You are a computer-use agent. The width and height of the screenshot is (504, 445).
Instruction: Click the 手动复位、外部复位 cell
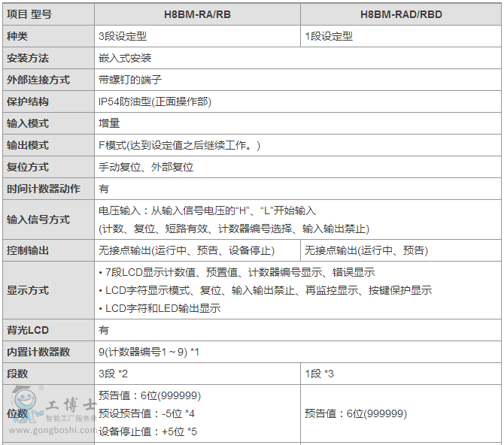[146, 167]
